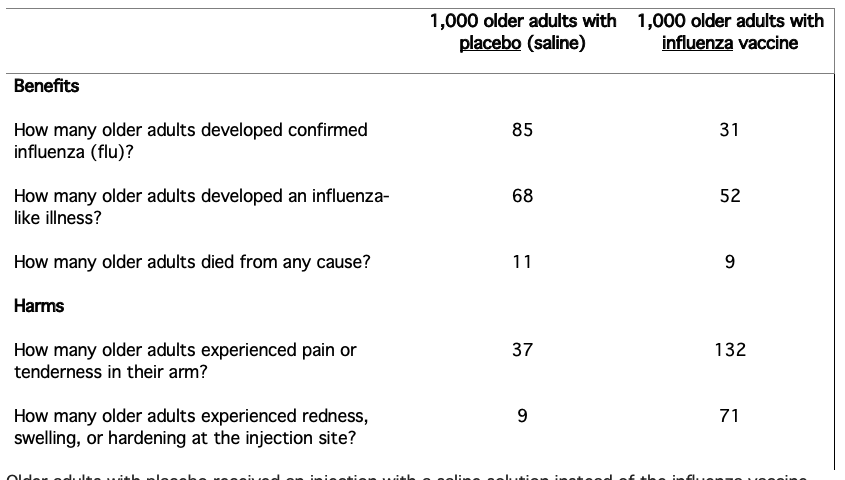Image resolution: width=845 pixels, height=480 pixels.
Task: Click the vaccine value 132 for arm pain
Action: coord(730,350)
